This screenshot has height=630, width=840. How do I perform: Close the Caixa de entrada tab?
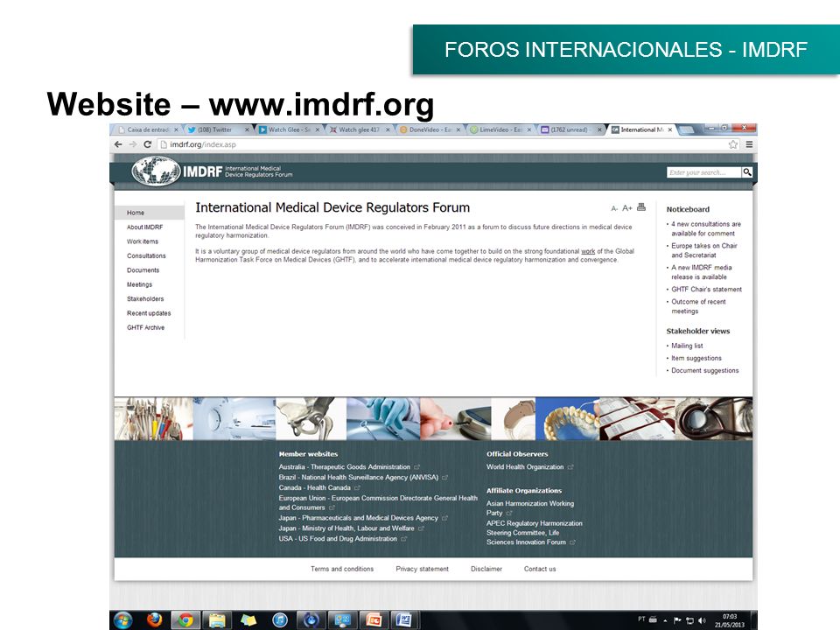(x=176, y=129)
